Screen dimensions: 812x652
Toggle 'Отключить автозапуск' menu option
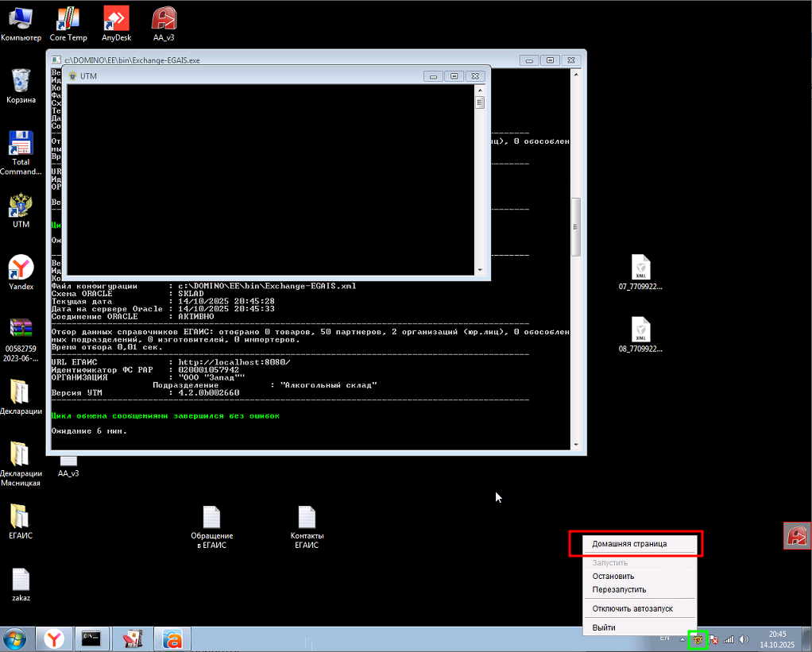click(632, 608)
